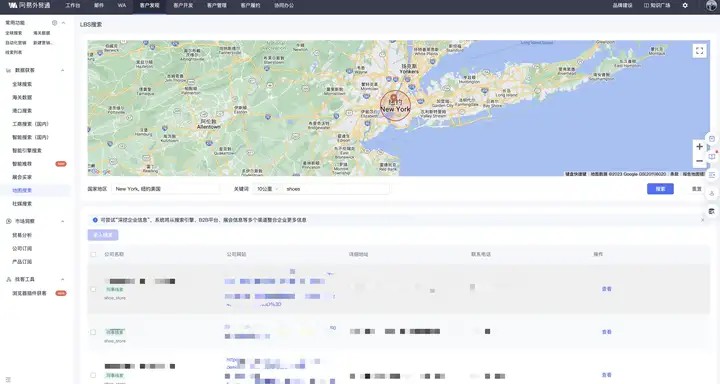The image size is (720, 384).
Task: Open the 10公里 distance dropdown
Action: [267, 189]
